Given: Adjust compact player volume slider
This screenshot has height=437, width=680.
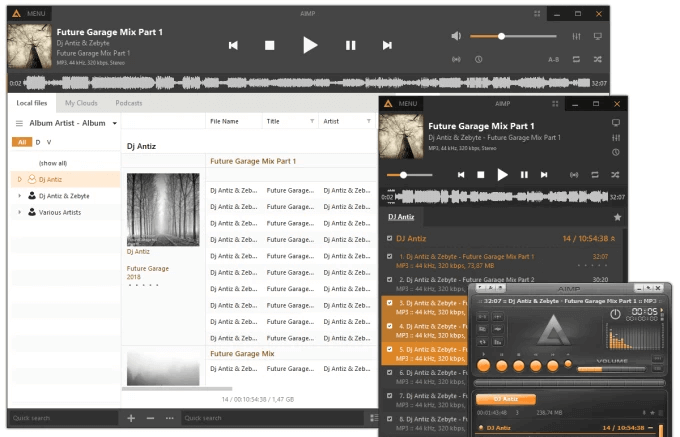Looking at the screenshot, I should click(x=409, y=175).
